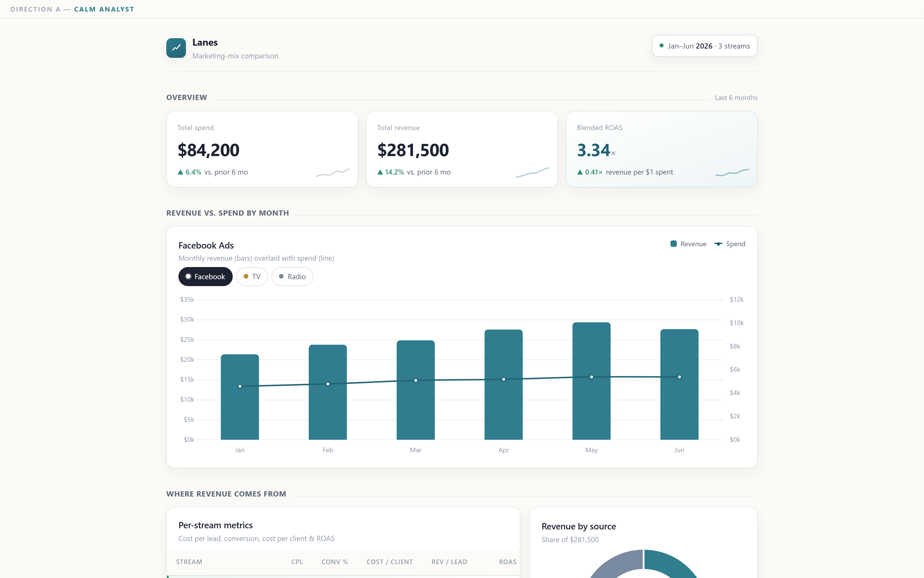The height and width of the screenshot is (578, 924).
Task: Click the Spend legend line marker
Action: (x=718, y=244)
